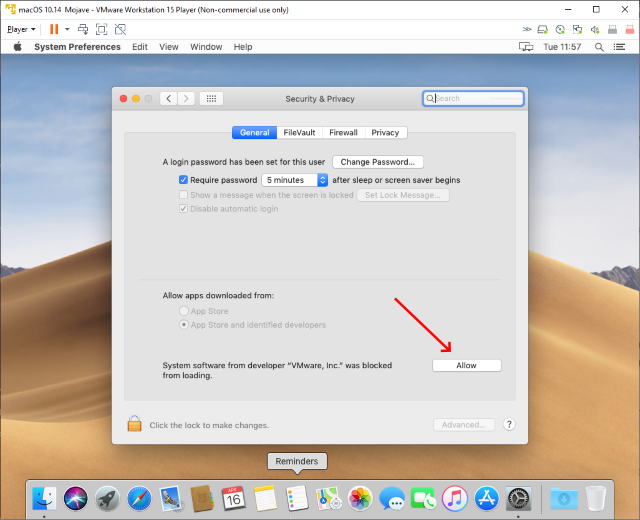Screen dimensions: 640x520
Task: Open the Apple menu
Action: [x=17, y=47]
